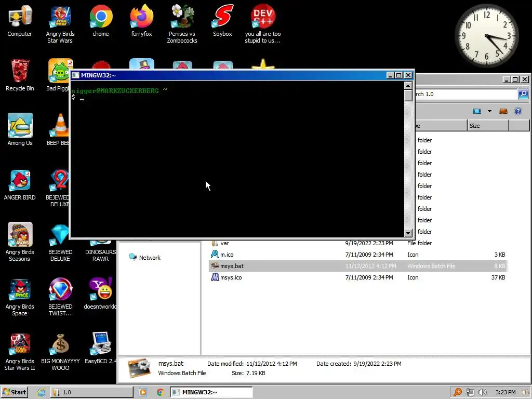Select the var folder row

(358, 243)
